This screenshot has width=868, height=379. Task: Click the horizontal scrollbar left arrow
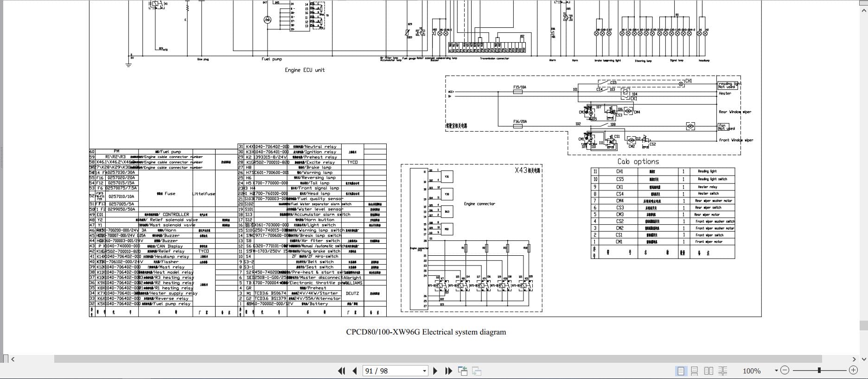pos(13,359)
